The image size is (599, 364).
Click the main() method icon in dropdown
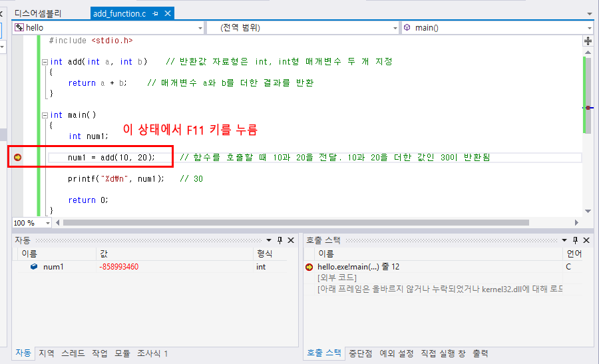point(407,27)
